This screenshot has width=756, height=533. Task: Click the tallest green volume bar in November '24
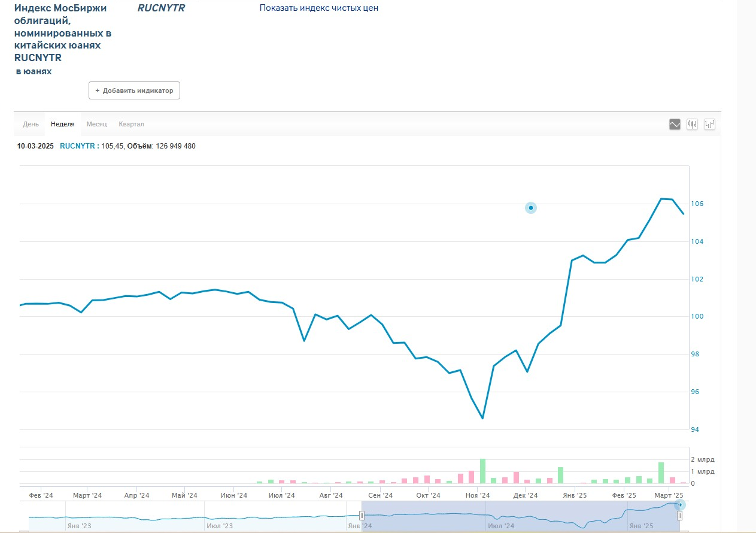click(x=482, y=471)
